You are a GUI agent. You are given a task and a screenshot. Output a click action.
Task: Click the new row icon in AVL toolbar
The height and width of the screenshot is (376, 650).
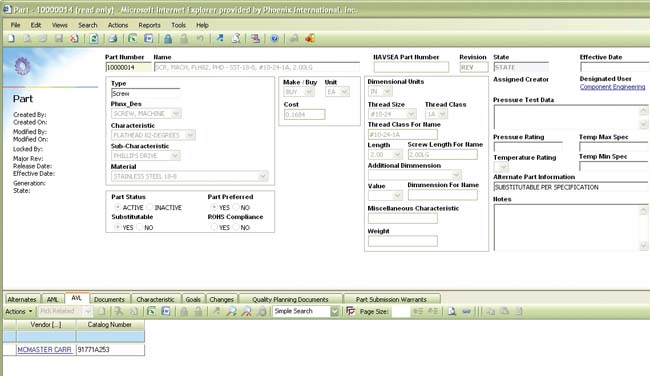point(102,311)
